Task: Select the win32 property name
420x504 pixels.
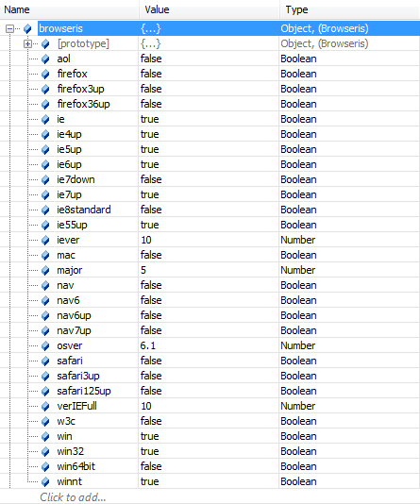Action: pyautogui.click(x=71, y=451)
